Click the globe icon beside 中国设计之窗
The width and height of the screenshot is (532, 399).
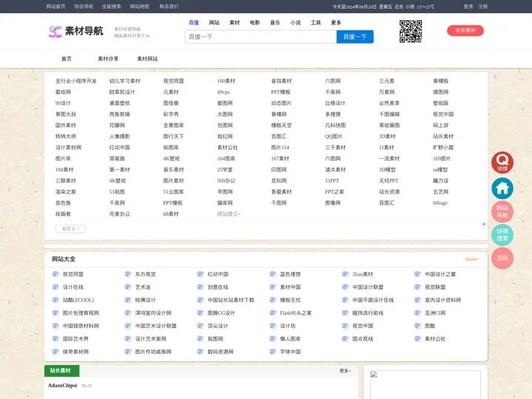[417, 274]
